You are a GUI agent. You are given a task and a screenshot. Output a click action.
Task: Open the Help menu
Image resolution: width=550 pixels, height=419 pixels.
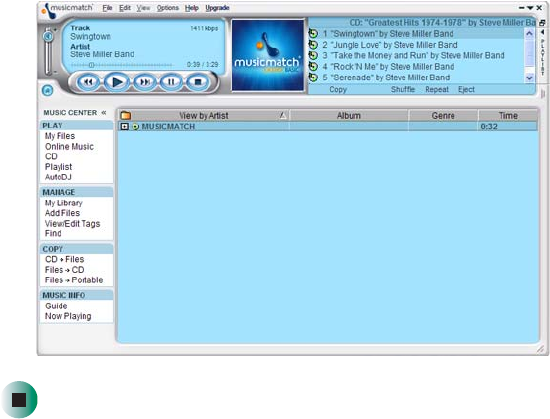192,8
